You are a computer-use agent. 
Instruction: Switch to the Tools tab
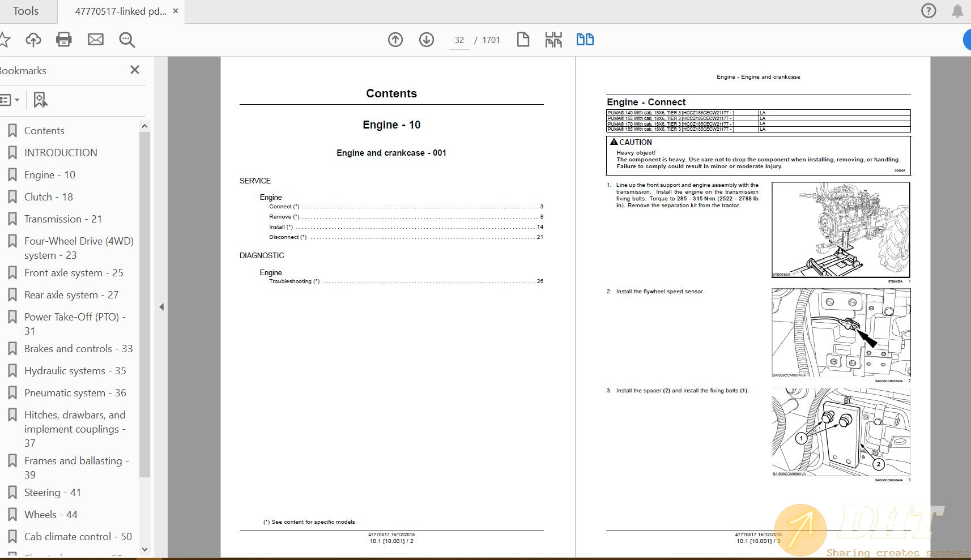[x=26, y=11]
